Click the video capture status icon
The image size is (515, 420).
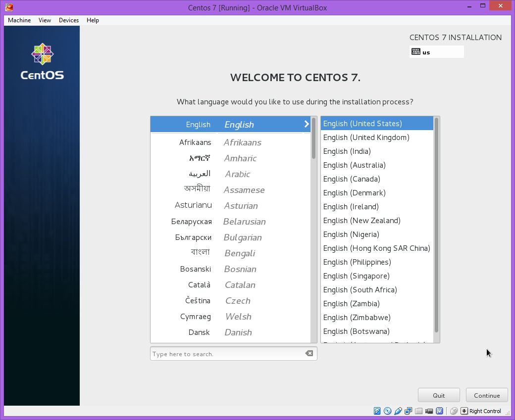(x=429, y=411)
